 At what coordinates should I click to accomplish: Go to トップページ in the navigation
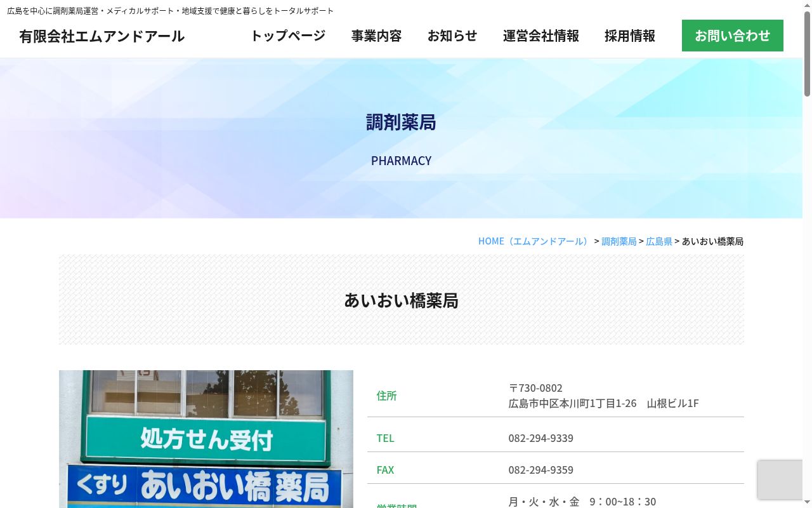coord(288,36)
